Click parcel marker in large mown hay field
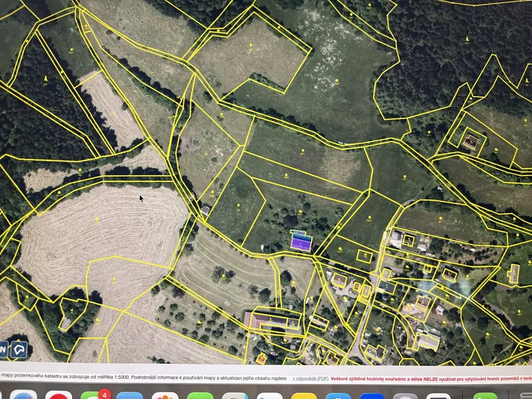The height and width of the screenshot is (399, 532). coord(97,219)
